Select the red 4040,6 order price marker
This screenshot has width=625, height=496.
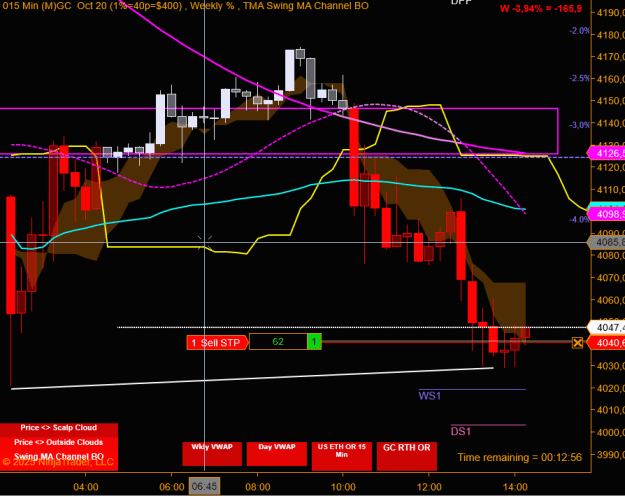pos(606,342)
